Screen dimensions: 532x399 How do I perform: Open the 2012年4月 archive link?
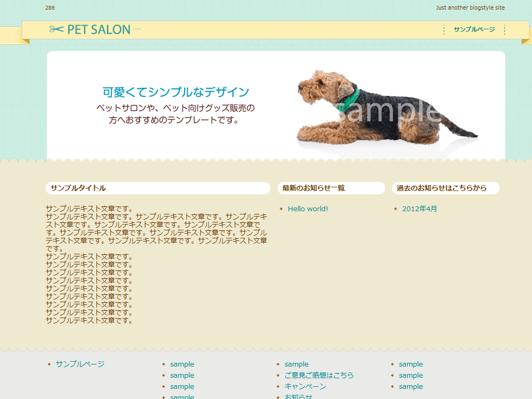point(419,209)
